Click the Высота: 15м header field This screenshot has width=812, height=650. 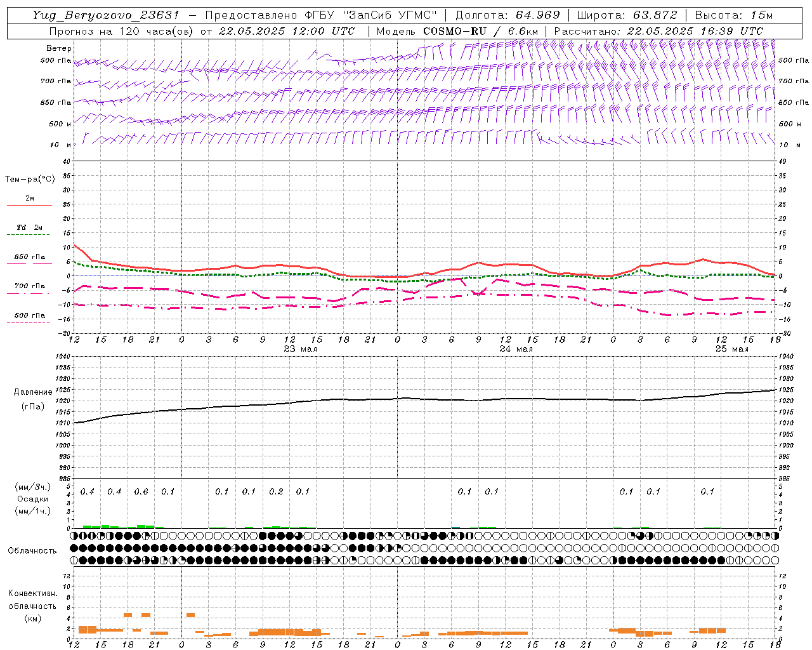pyautogui.click(x=734, y=15)
